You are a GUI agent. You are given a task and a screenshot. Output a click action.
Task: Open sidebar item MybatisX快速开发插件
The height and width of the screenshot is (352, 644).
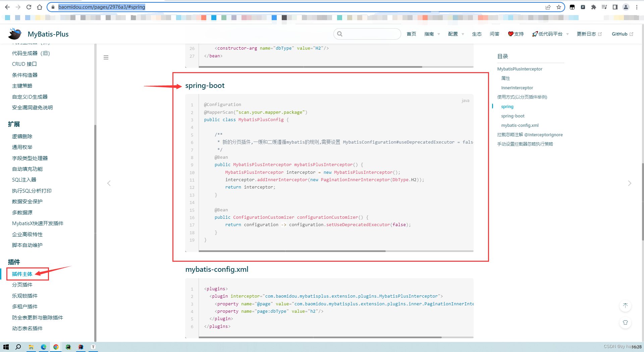38,223
